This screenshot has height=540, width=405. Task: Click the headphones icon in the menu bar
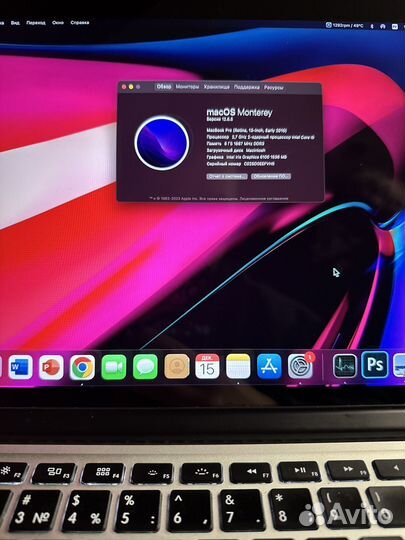pyautogui.click(x=382, y=26)
